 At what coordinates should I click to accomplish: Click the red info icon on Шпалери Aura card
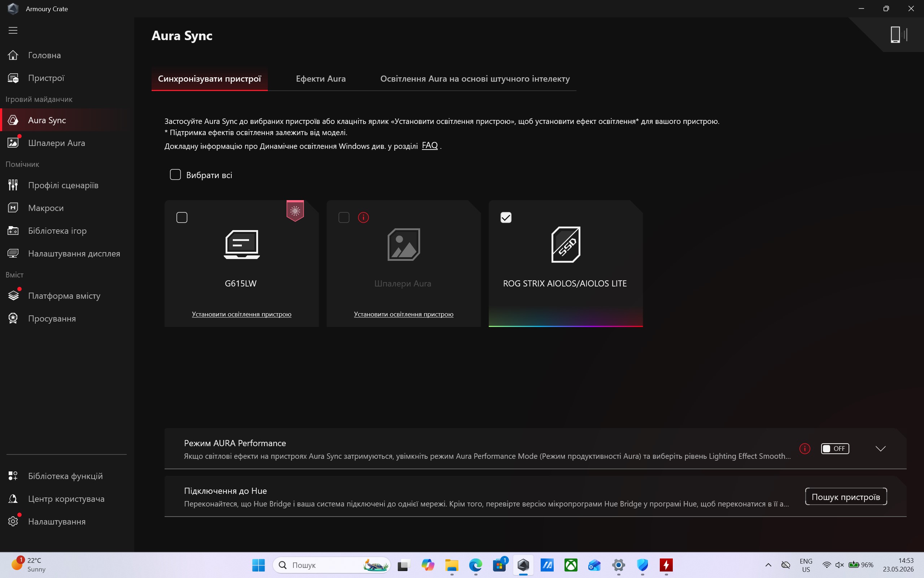[x=363, y=217]
